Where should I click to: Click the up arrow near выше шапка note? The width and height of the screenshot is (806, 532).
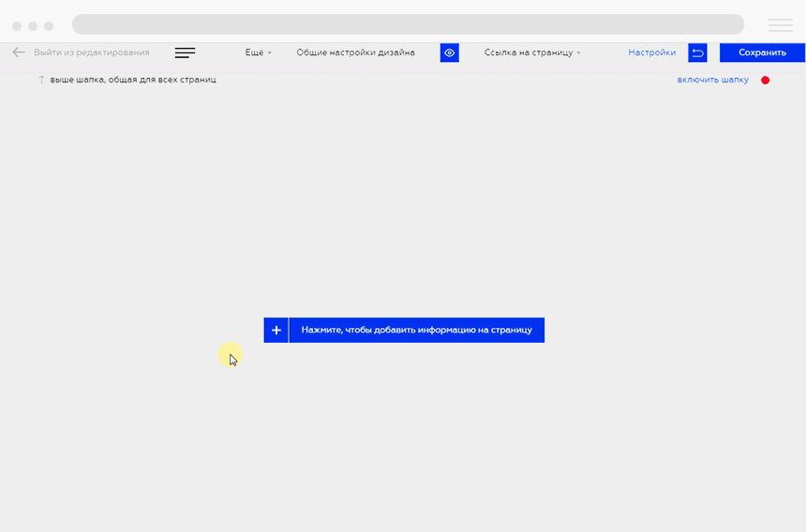tap(41, 80)
